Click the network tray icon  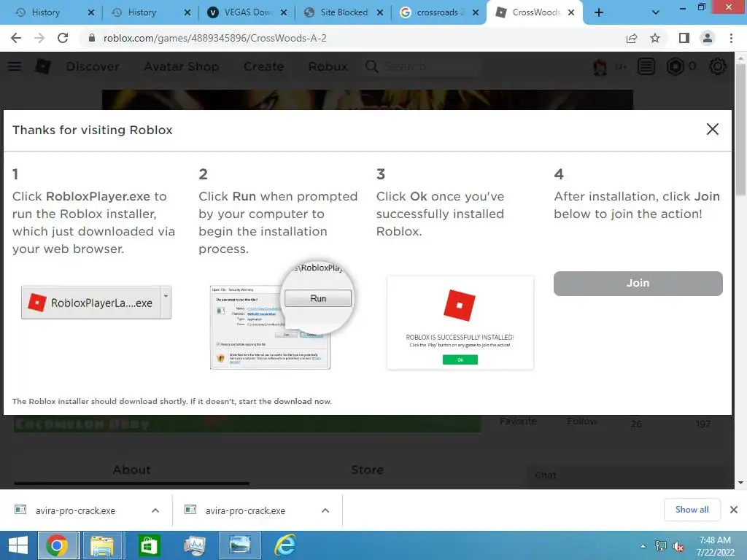pos(661,546)
